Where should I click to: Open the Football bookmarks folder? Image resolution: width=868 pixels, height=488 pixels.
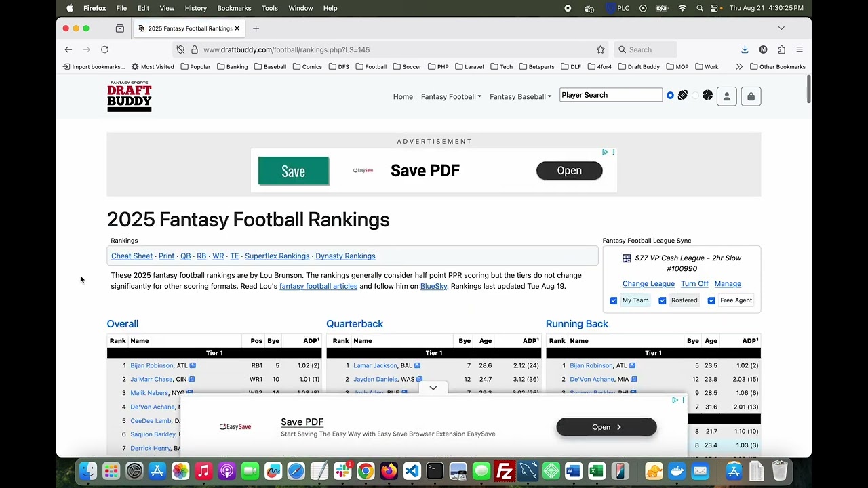pyautogui.click(x=371, y=67)
